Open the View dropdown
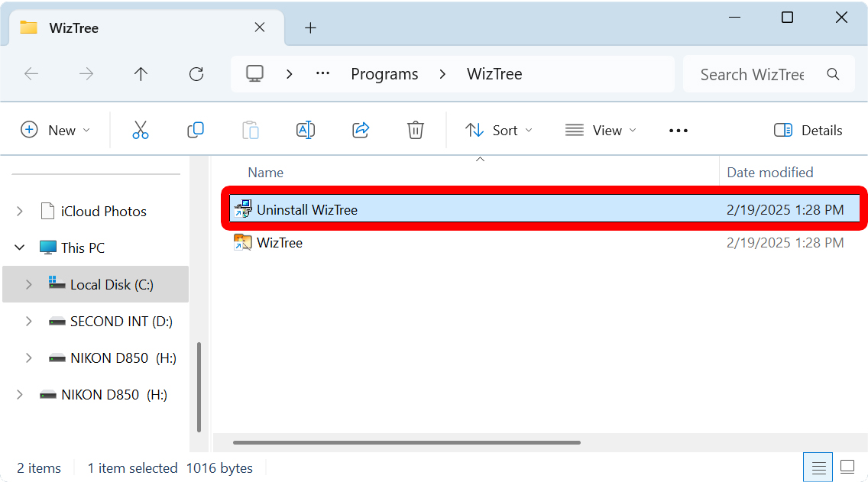868x482 pixels. 601,130
